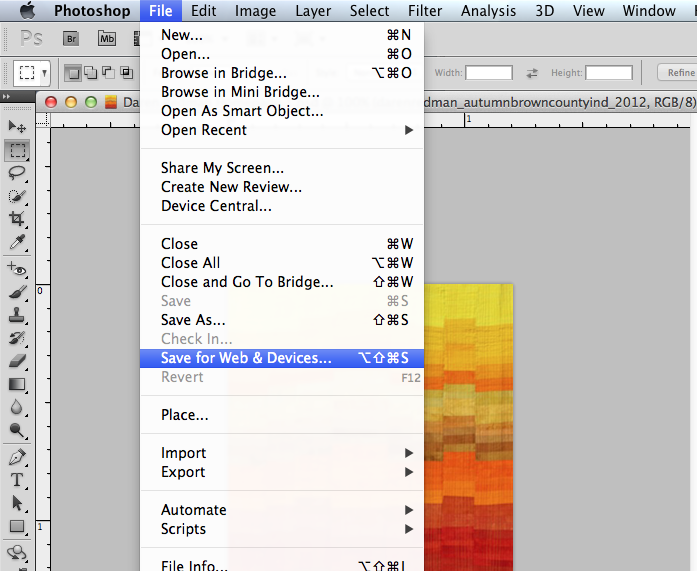The height and width of the screenshot is (571, 697).
Task: Select the 3D Rotate tool
Action: tap(17, 552)
